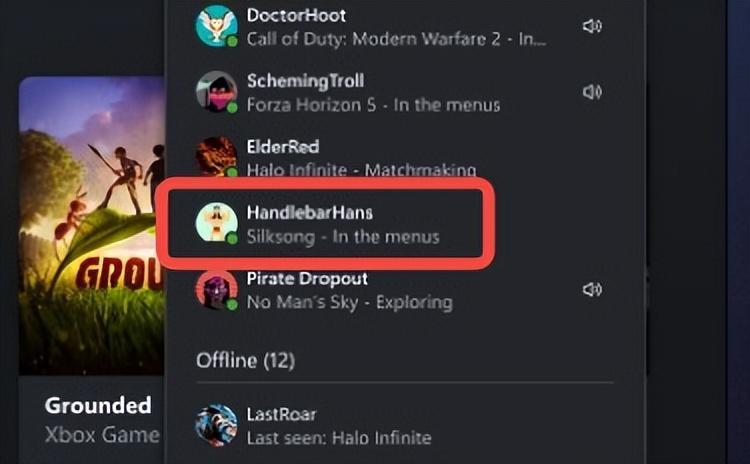Select the LastRoar offline friend name
Viewport: 750px width, 464px height.
click(281, 414)
